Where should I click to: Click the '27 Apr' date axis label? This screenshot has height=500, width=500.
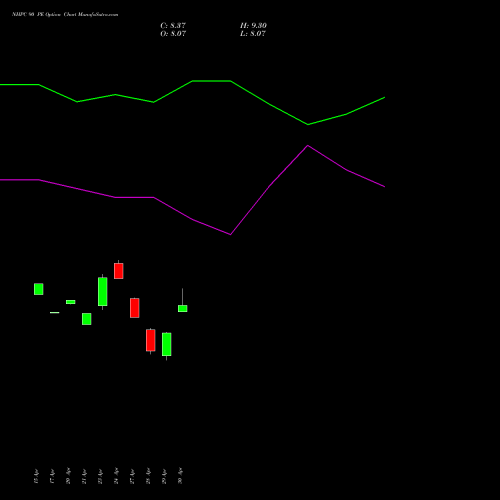tap(132, 476)
